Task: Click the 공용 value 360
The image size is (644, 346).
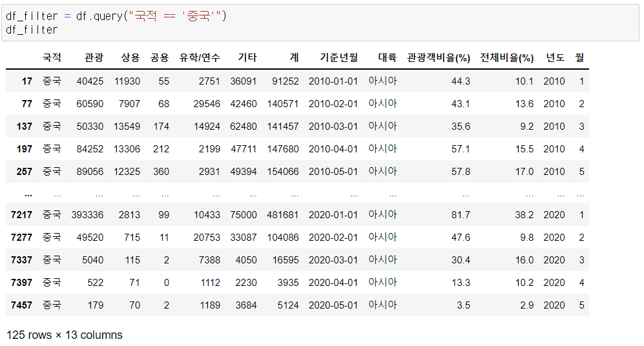Action: [161, 172]
